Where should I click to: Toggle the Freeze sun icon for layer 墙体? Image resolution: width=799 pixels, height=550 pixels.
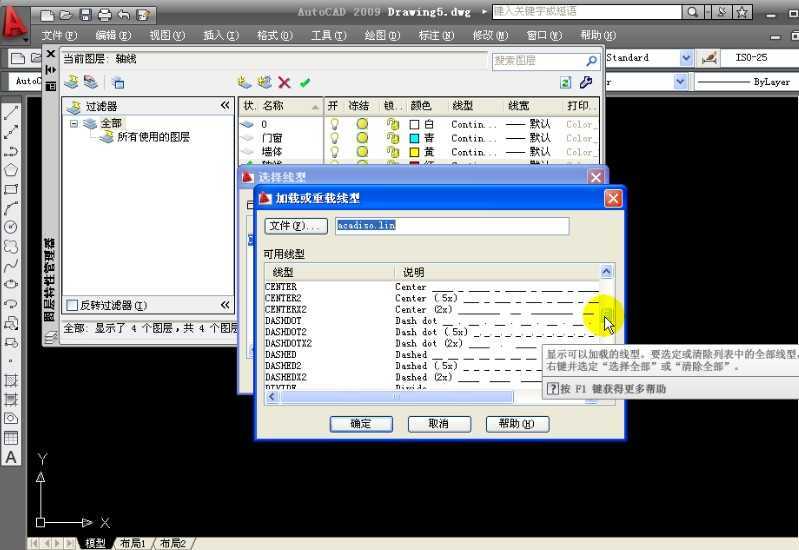coord(362,151)
